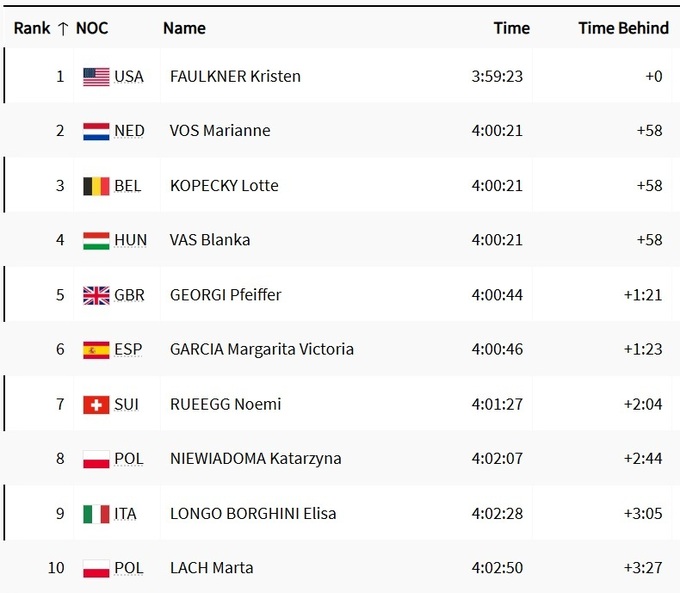Click the Time column header
The image size is (680, 593).
click(511, 28)
